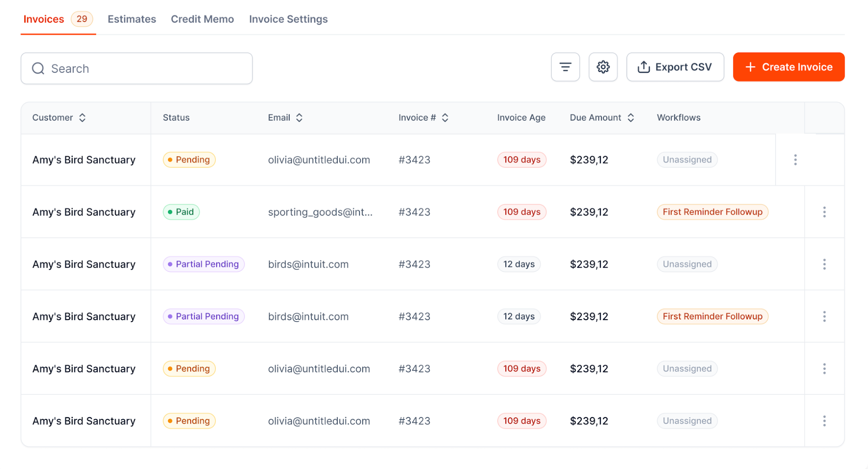
Task: Open the filter lines icon button
Action: (565, 67)
